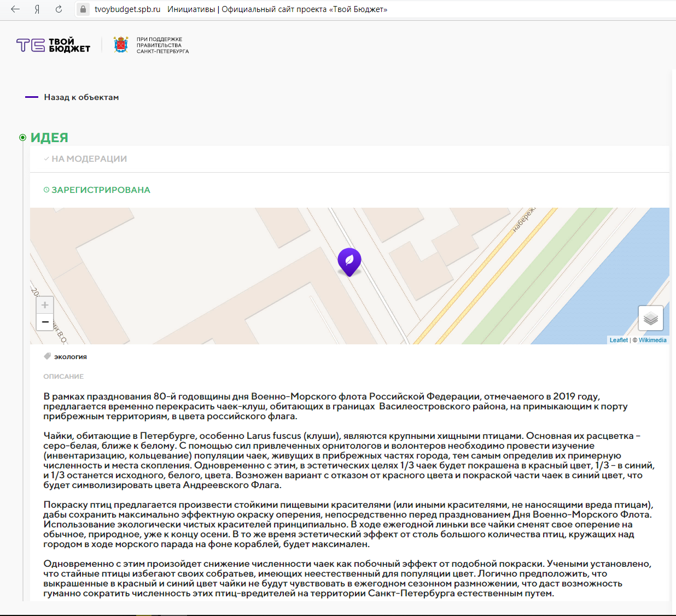This screenshot has width=676, height=616.
Task: Select the ЗАРЕГИСТРИРОВАНА status
Action: point(101,190)
